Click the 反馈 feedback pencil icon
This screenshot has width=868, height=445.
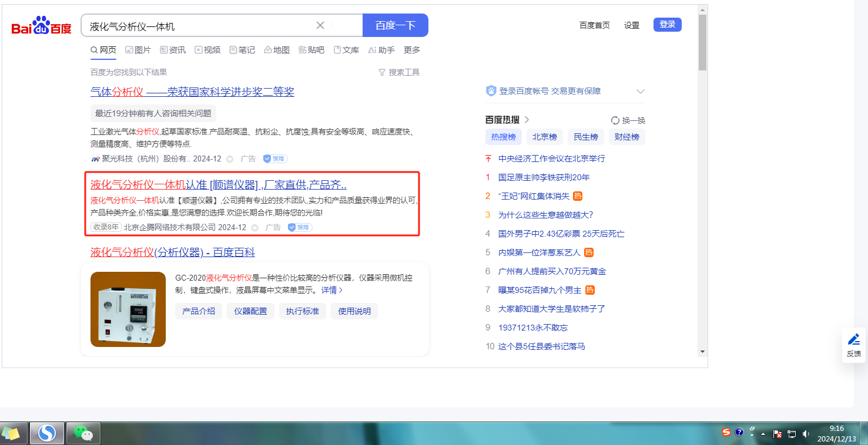click(x=853, y=339)
